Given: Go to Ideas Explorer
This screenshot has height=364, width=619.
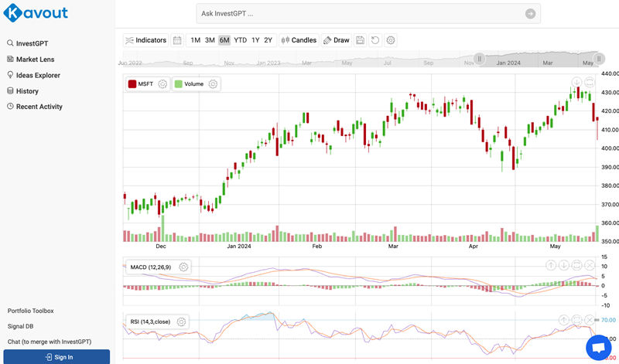Looking at the screenshot, I should [x=38, y=76].
